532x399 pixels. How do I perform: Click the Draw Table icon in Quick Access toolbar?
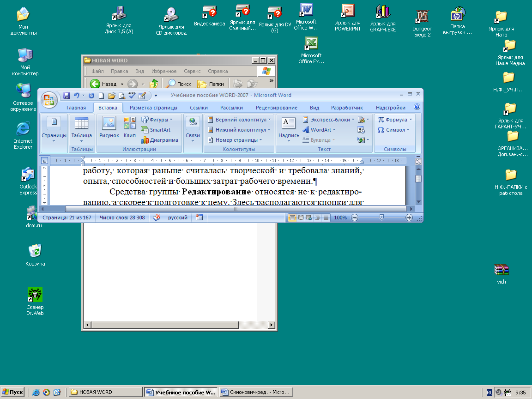142,96
